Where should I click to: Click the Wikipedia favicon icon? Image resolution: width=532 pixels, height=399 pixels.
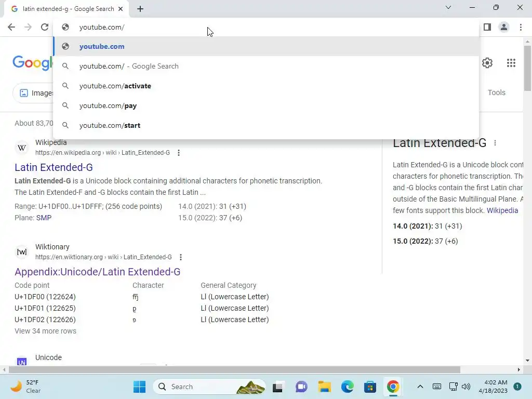22,148
